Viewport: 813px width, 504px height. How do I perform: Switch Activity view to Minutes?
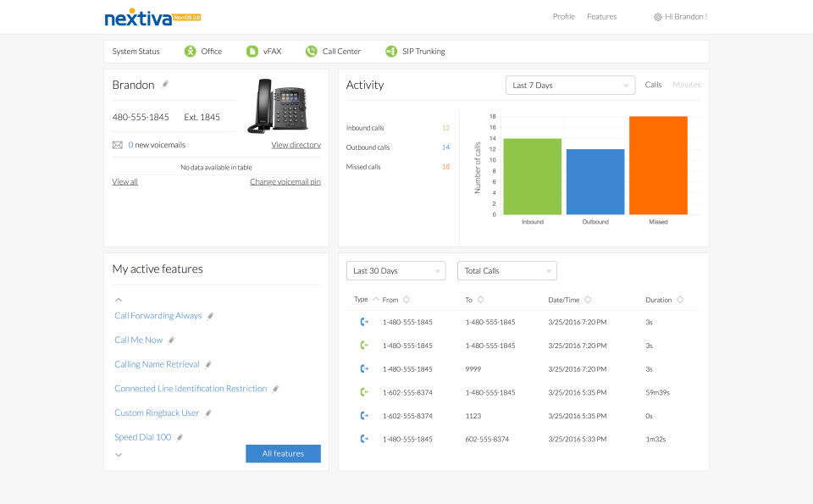point(687,85)
